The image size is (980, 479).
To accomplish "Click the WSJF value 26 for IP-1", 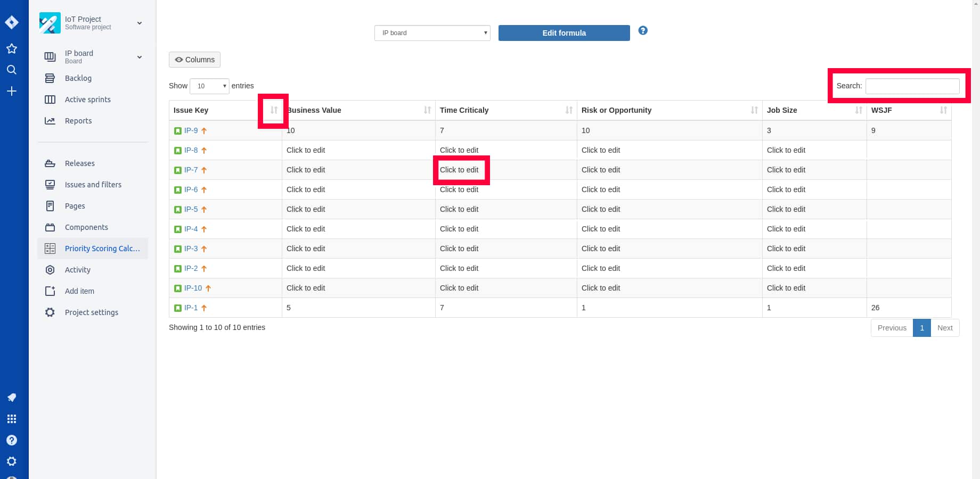I will pos(875,308).
